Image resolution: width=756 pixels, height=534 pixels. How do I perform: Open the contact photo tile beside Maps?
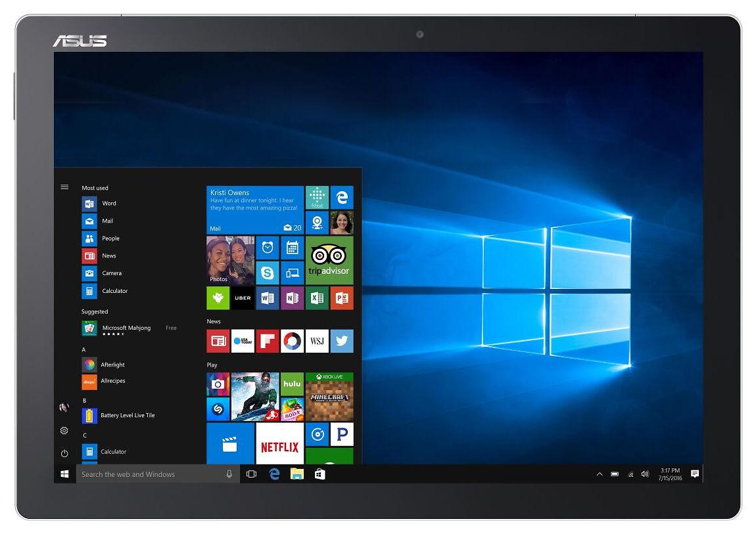(342, 223)
